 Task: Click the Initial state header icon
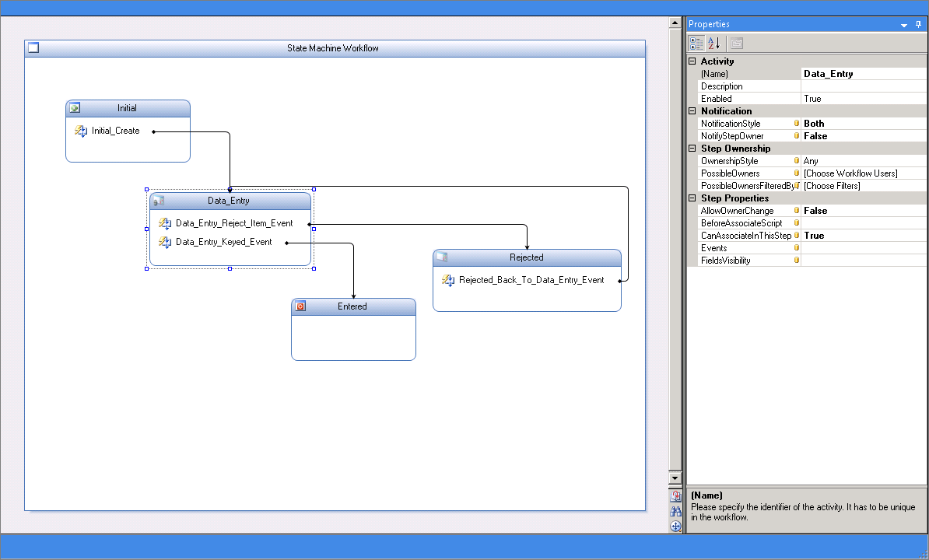(75, 108)
